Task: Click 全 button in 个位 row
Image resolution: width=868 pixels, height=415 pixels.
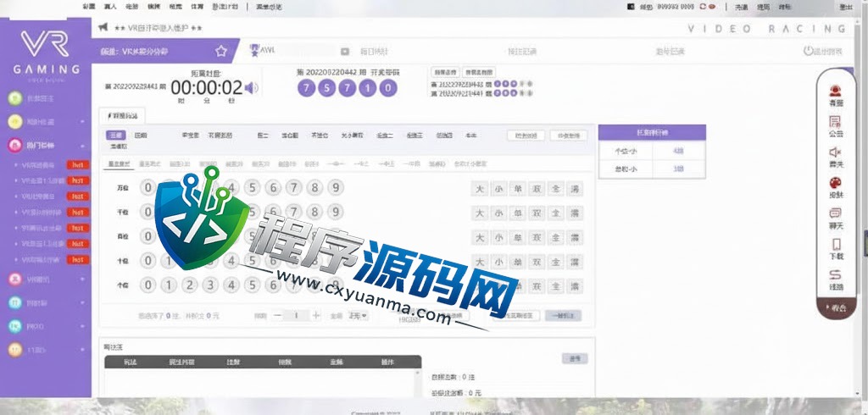Action: pyautogui.click(x=556, y=286)
